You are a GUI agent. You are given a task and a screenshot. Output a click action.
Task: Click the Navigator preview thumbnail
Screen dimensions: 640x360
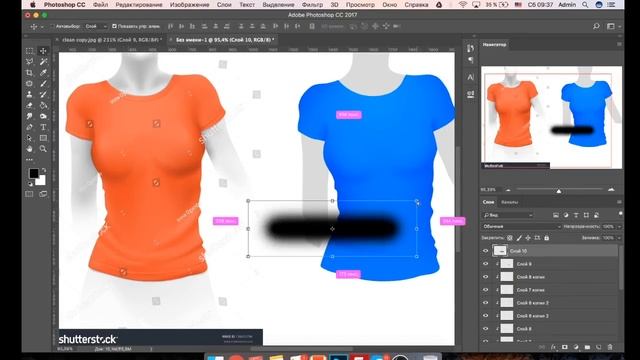(x=551, y=117)
